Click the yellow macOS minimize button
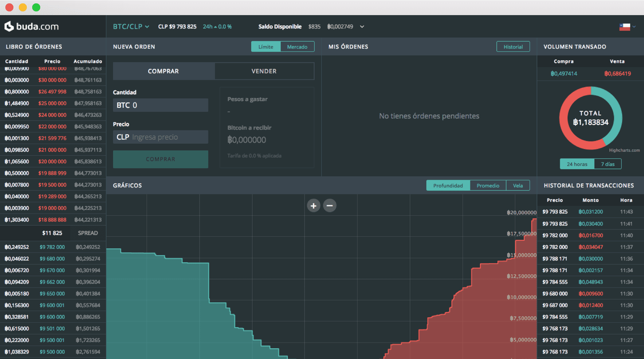644x359 pixels. [23, 7]
